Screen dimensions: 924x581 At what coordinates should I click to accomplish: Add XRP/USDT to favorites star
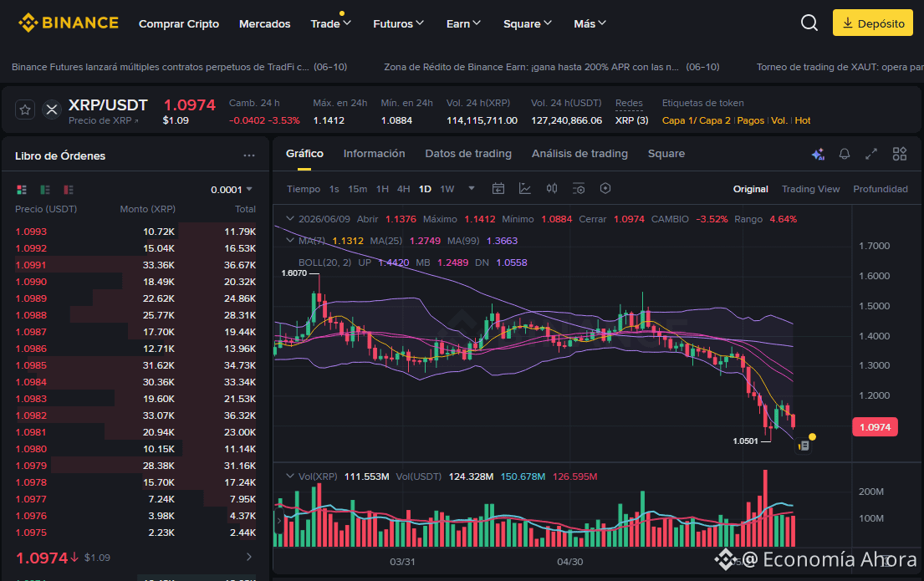click(x=25, y=110)
